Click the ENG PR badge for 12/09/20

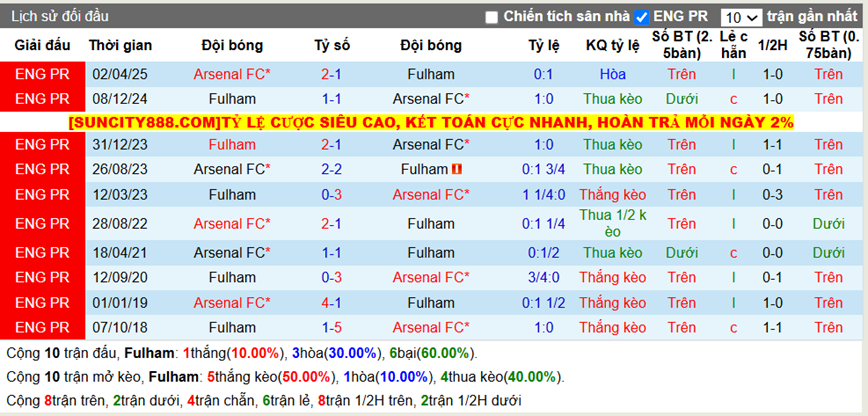click(x=43, y=277)
